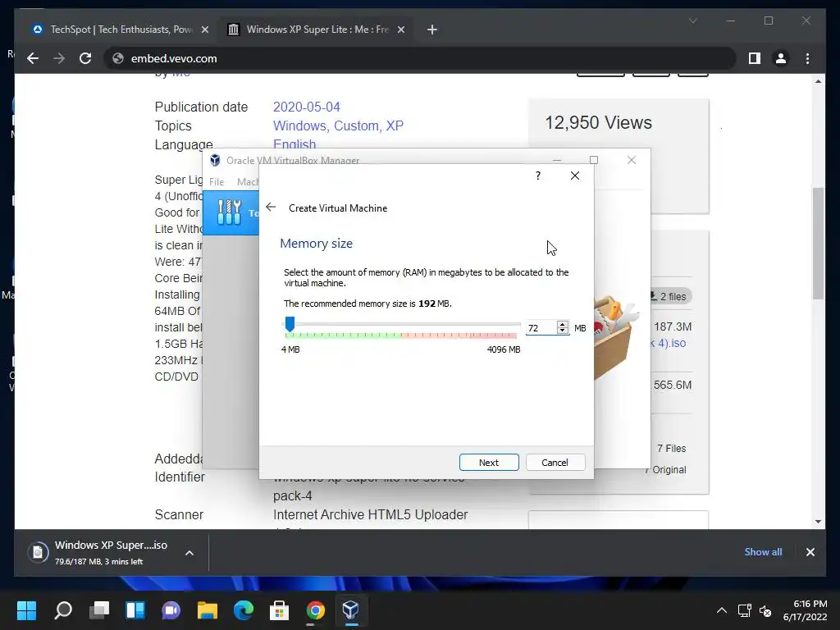This screenshot has width=840, height=630.
Task: Click the network tray icon
Action: tap(744, 610)
